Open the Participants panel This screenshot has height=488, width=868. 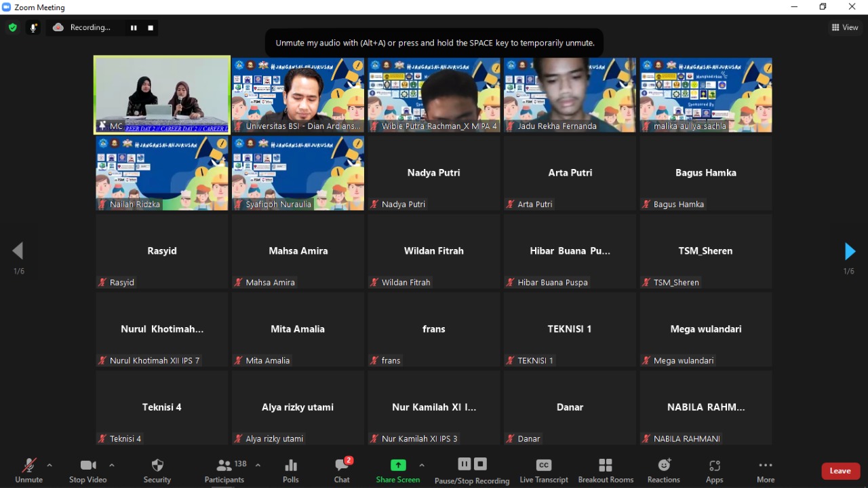point(224,470)
